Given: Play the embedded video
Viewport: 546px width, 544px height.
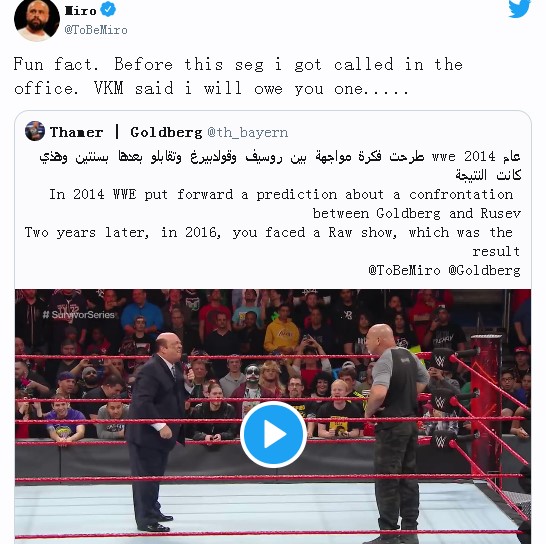Looking at the screenshot, I should point(273,434).
